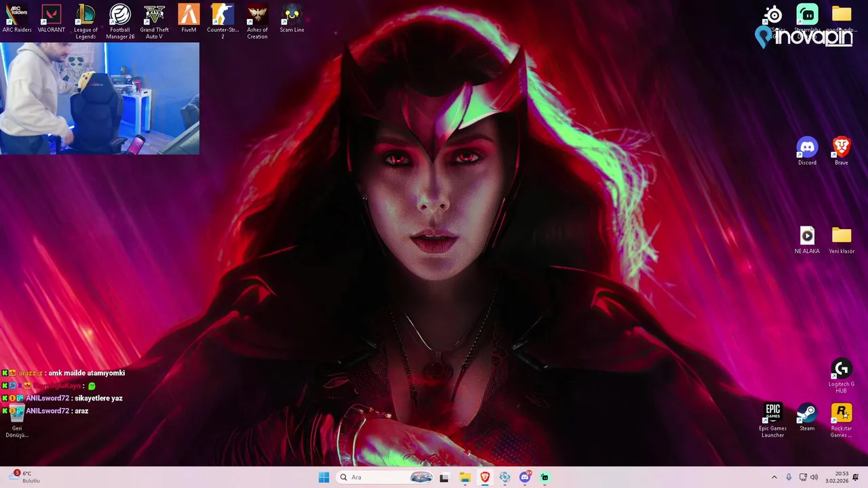Open the Epic Games Launcher shortcut

coord(772,420)
